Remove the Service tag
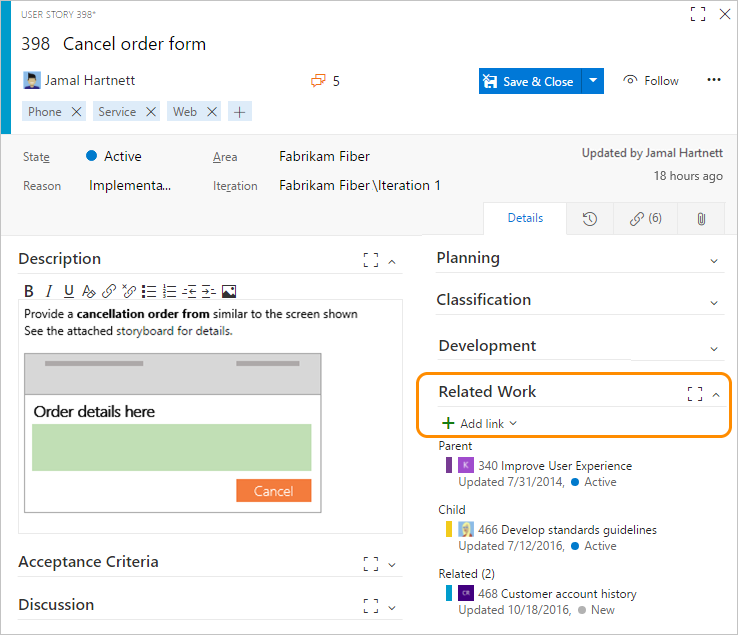This screenshot has height=635, width=738. [x=151, y=112]
